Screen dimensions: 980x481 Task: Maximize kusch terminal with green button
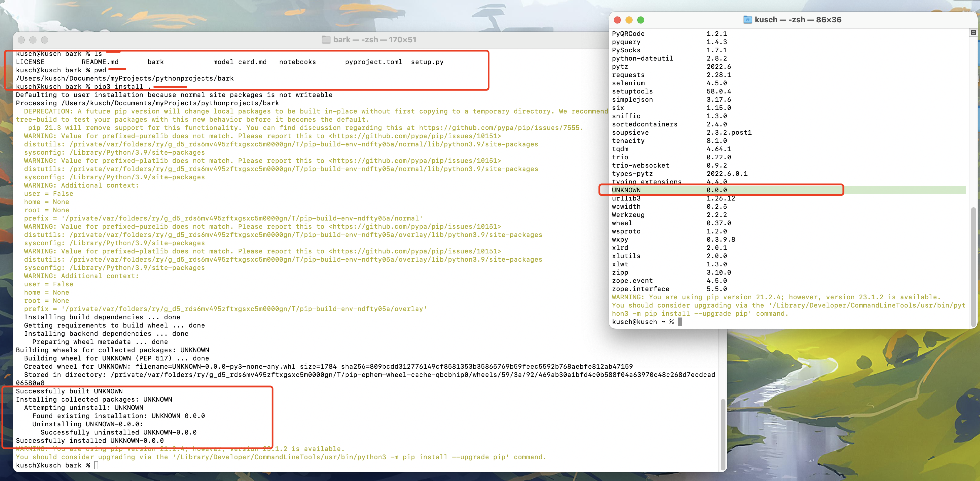pyautogui.click(x=641, y=20)
